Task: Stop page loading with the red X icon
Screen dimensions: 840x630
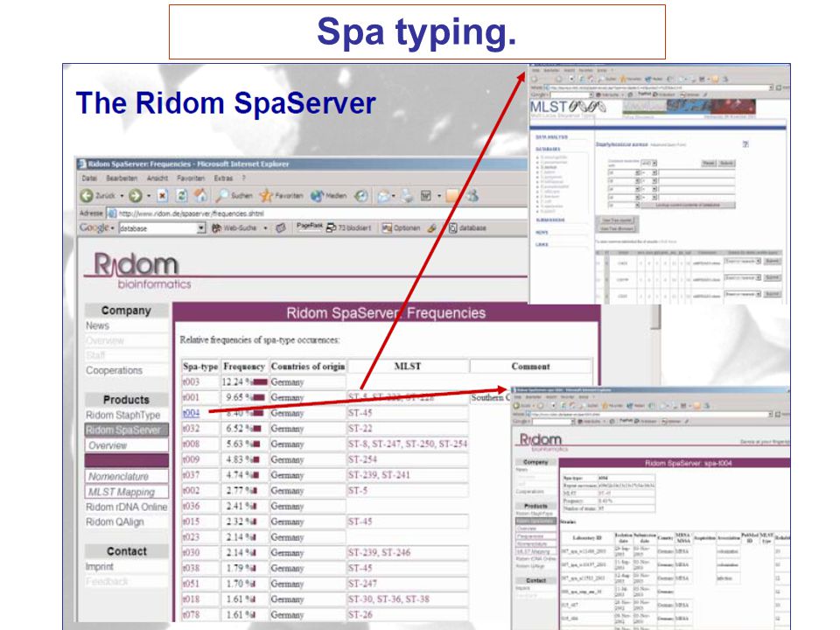Action: click(x=163, y=196)
